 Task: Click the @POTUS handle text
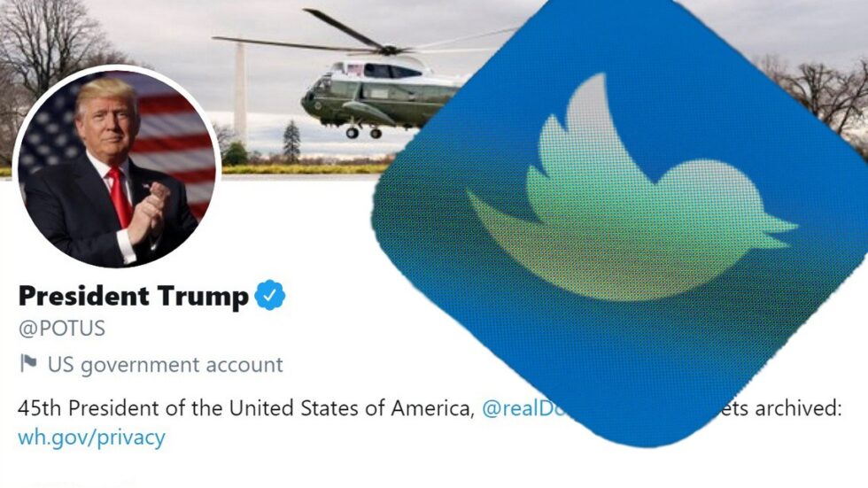click(x=61, y=328)
